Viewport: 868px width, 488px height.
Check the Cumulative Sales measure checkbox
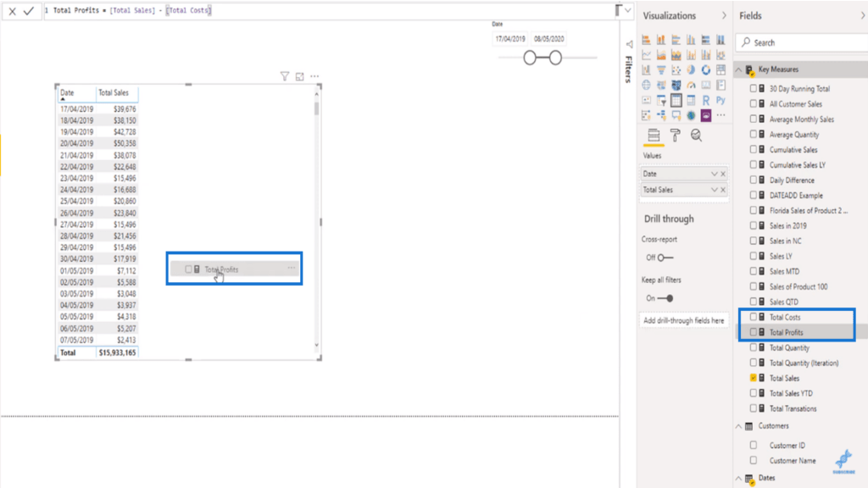coord(754,149)
